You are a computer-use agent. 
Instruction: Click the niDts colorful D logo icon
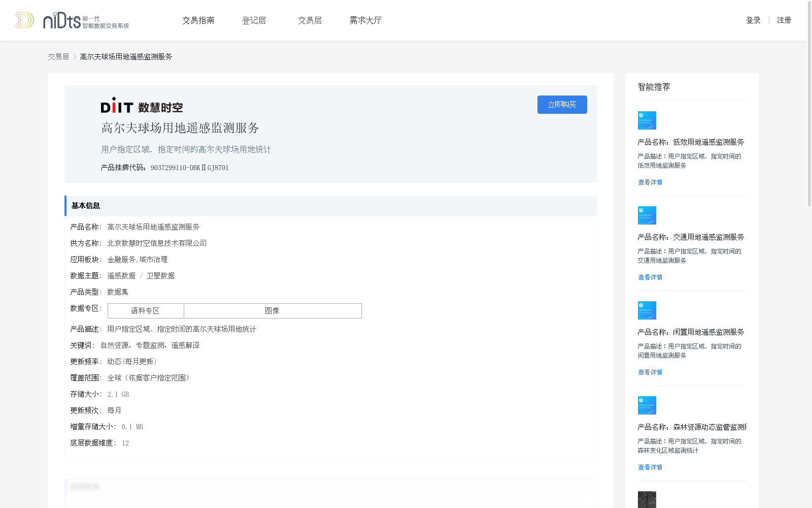click(x=24, y=20)
